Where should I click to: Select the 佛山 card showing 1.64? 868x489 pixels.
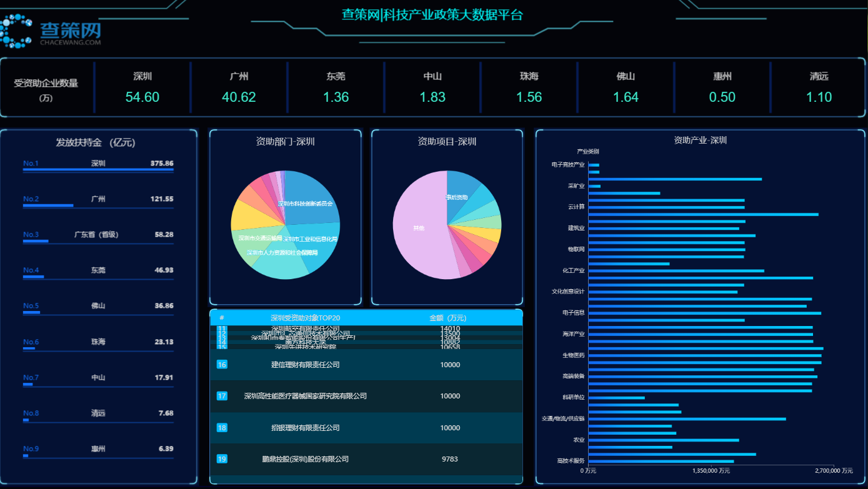coord(626,87)
